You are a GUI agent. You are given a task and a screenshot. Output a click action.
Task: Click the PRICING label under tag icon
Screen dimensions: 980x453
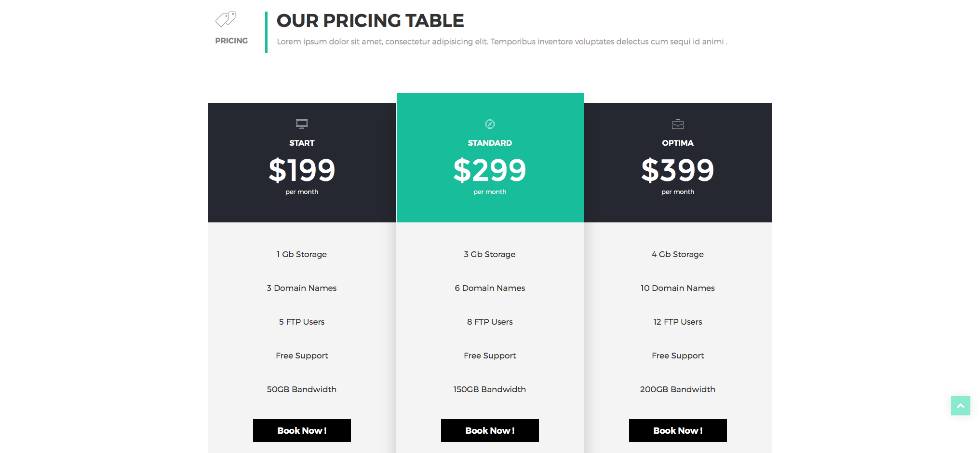pyautogui.click(x=231, y=41)
